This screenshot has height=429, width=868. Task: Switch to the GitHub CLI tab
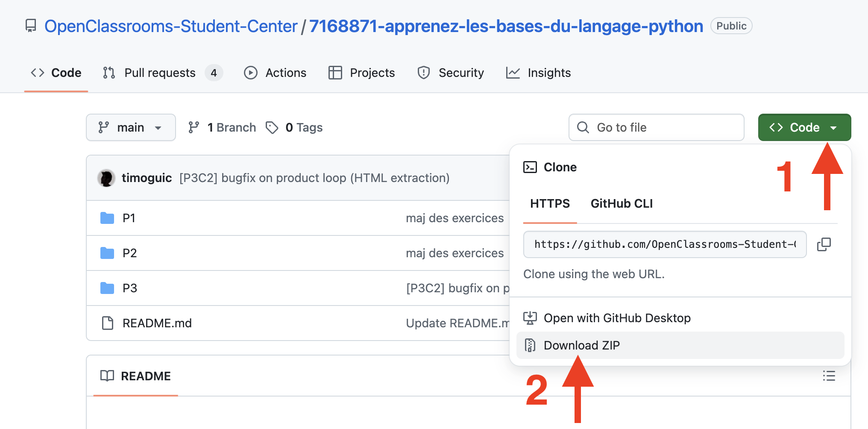coord(622,203)
